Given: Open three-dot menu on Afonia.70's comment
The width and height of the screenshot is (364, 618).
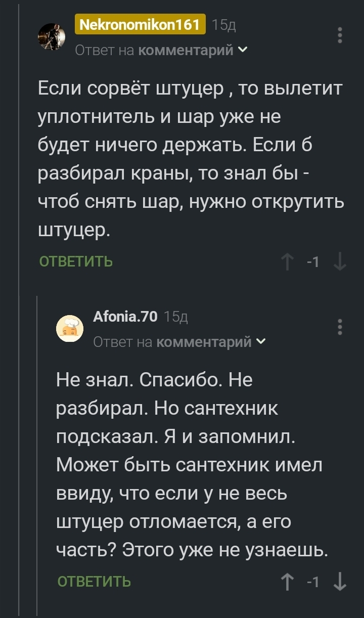Looking at the screenshot, I should (340, 327).
